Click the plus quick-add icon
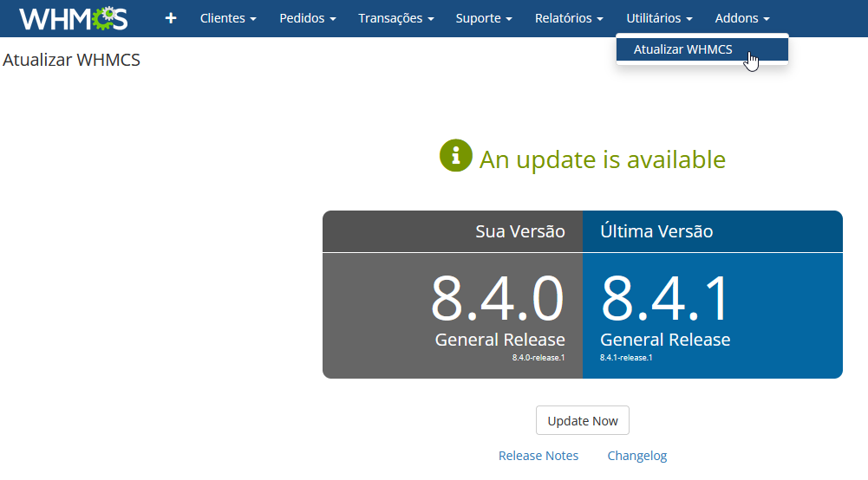 click(x=171, y=18)
